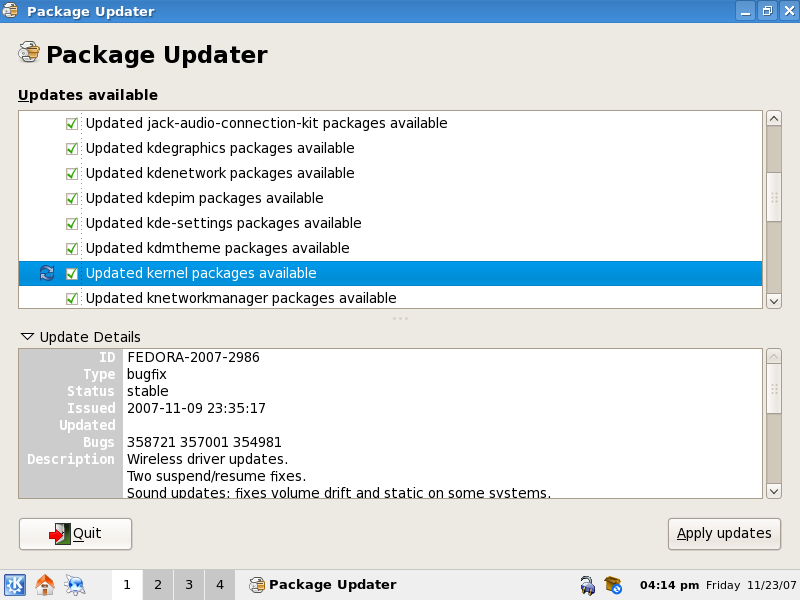This screenshot has width=800, height=600.
Task: Toggle the knetworkmanager packages checkbox
Action: tap(72, 298)
